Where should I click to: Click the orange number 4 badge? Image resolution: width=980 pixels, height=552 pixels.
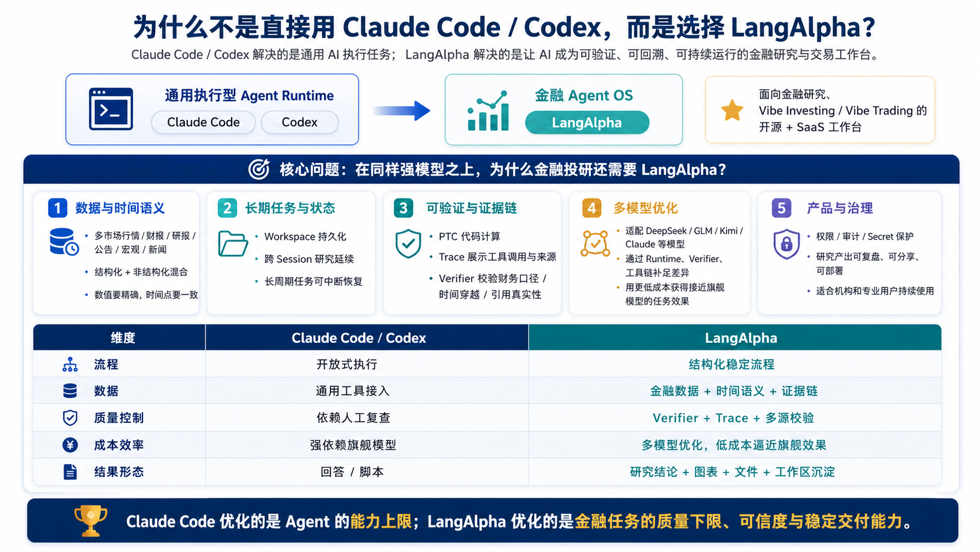click(x=591, y=208)
